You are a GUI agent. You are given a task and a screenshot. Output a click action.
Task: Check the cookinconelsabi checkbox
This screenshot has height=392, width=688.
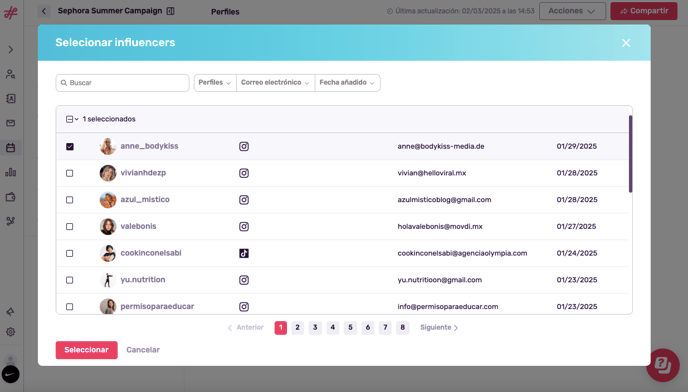pos(70,253)
